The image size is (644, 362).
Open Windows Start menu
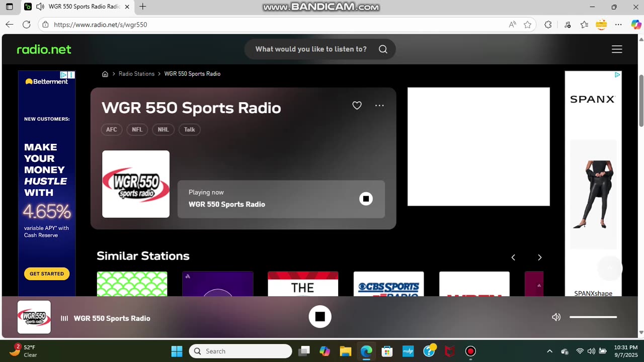pyautogui.click(x=177, y=351)
